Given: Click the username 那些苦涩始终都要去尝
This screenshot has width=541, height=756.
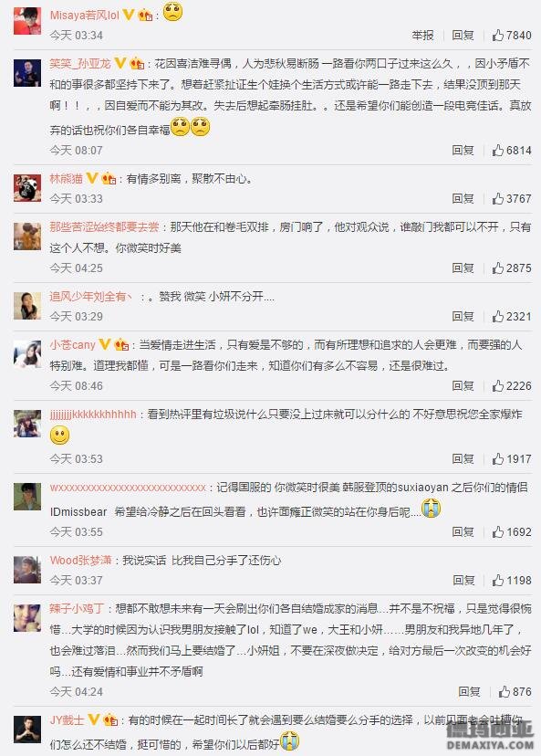Looking at the screenshot, I should pos(104,226).
